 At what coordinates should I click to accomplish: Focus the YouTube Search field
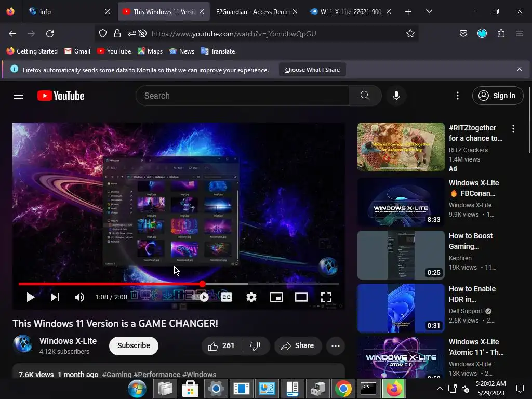pyautogui.click(x=242, y=96)
